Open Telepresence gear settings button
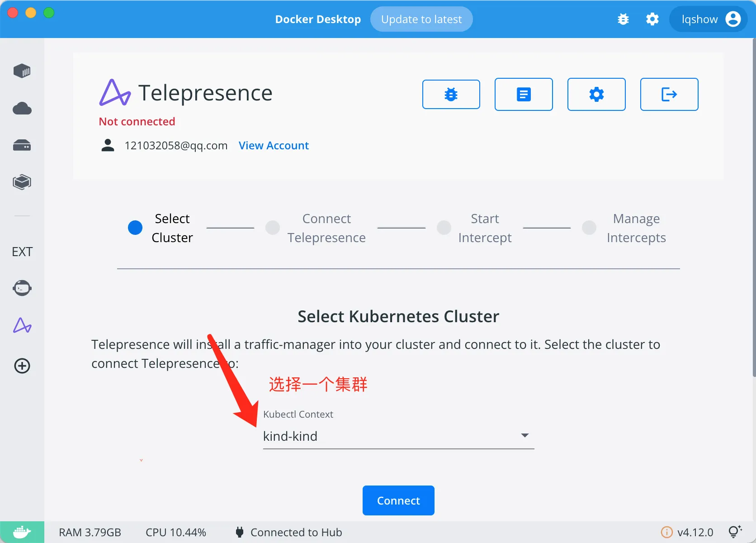The height and width of the screenshot is (543, 756). [x=596, y=94]
